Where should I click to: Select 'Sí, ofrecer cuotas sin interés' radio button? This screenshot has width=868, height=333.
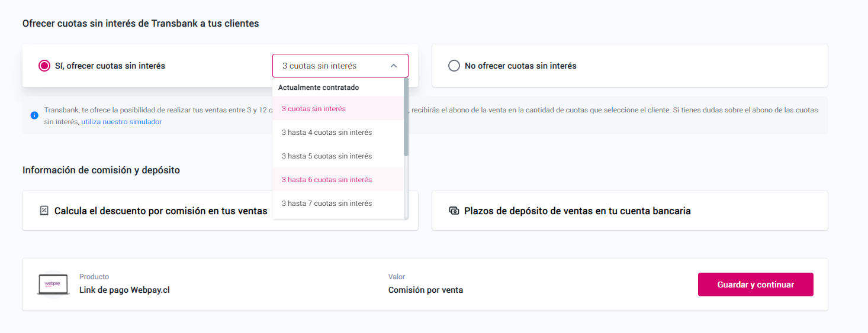click(x=44, y=66)
